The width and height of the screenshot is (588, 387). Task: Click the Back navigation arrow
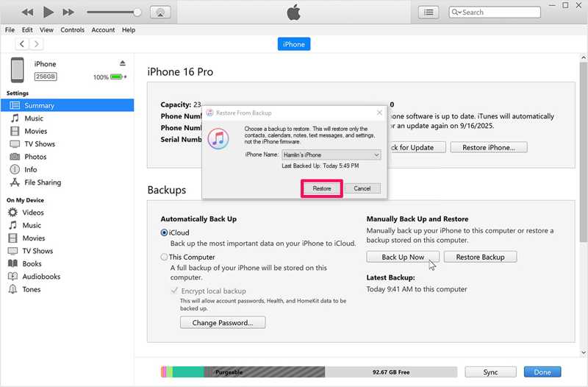pyautogui.click(x=22, y=44)
